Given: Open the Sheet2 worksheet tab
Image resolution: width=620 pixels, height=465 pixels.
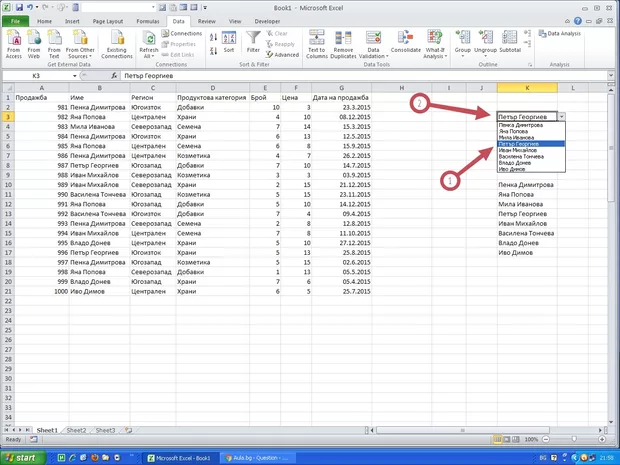Looking at the screenshot, I should (x=77, y=430).
